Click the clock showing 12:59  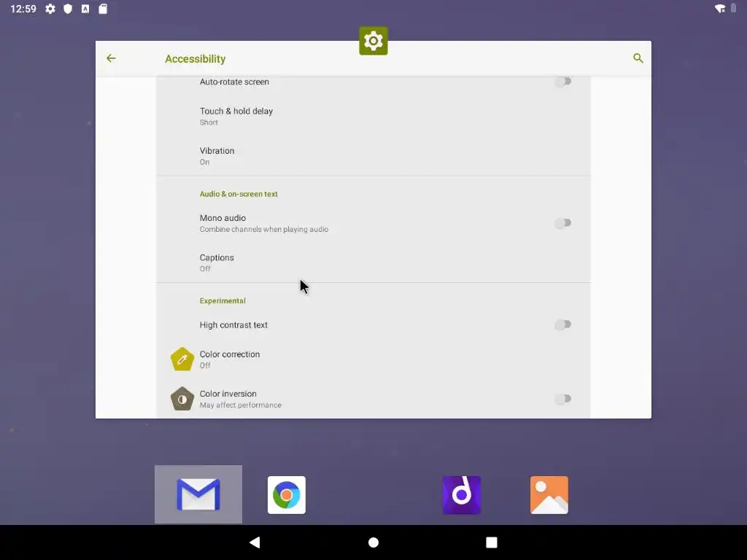coord(23,9)
